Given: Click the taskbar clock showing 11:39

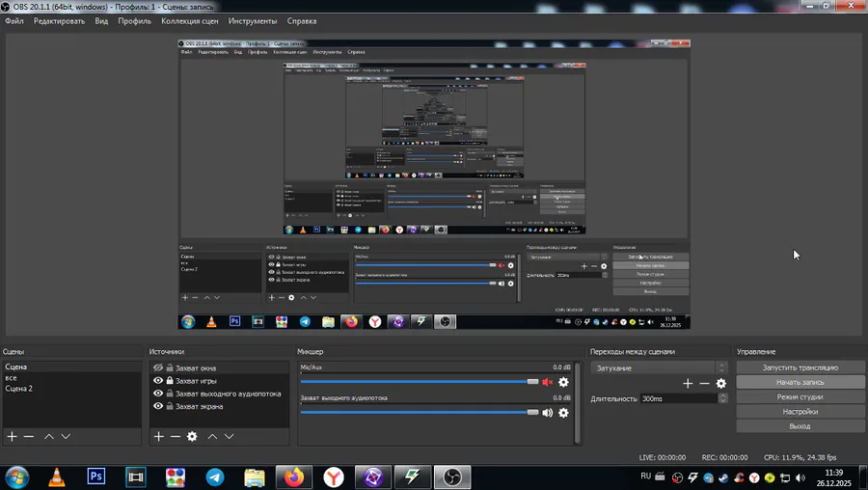Looking at the screenshot, I should tap(833, 477).
